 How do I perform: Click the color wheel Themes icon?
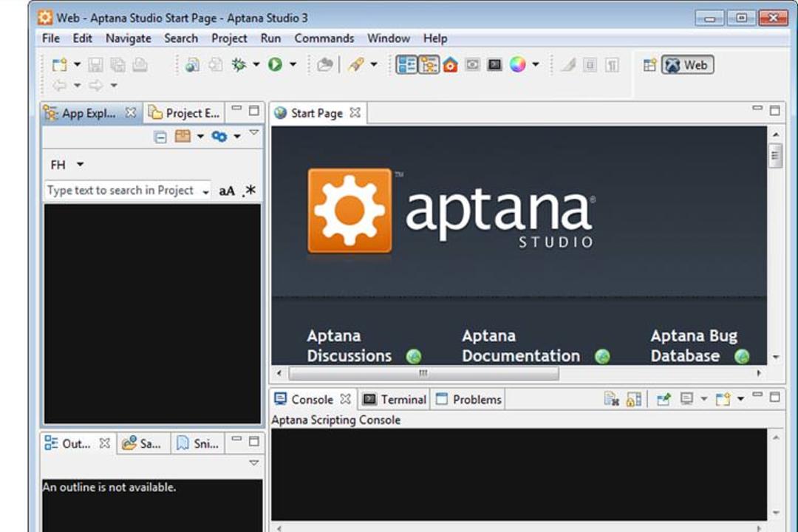pos(517,65)
